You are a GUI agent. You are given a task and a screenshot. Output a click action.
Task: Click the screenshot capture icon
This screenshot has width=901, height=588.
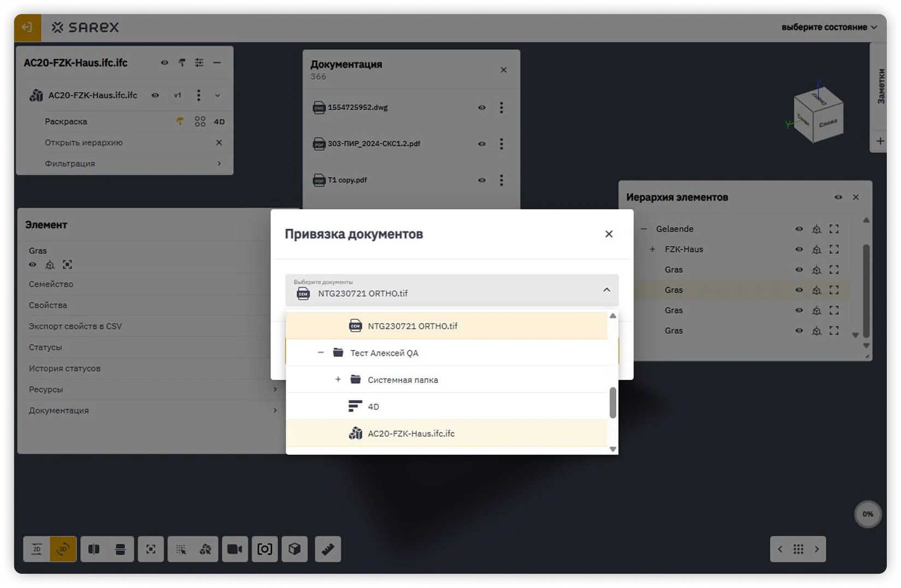(264, 549)
